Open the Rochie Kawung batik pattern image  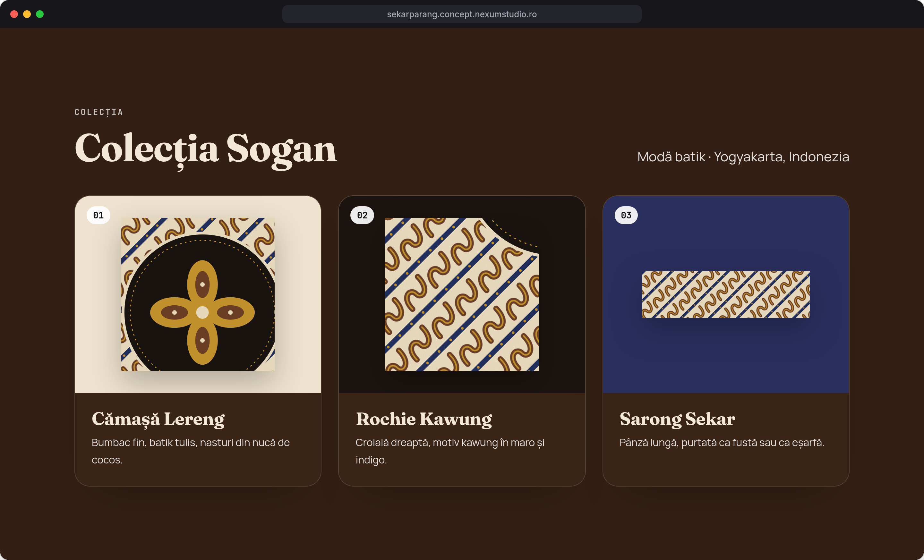[x=462, y=294]
